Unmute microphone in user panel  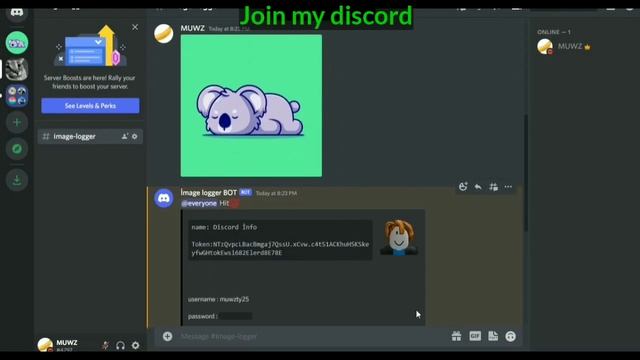pos(105,345)
